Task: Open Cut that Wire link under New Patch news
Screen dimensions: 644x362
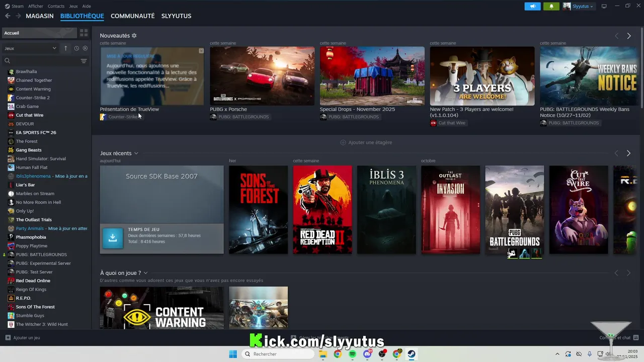Action: [x=448, y=123]
